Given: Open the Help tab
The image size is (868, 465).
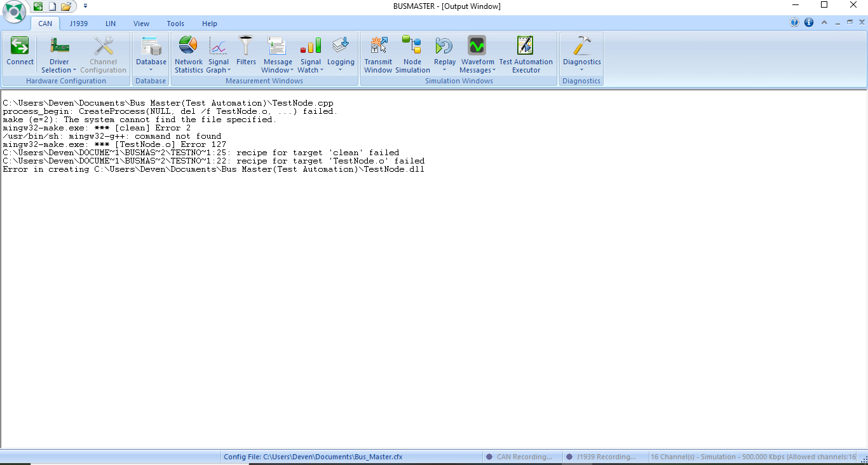Looking at the screenshot, I should 209,24.
